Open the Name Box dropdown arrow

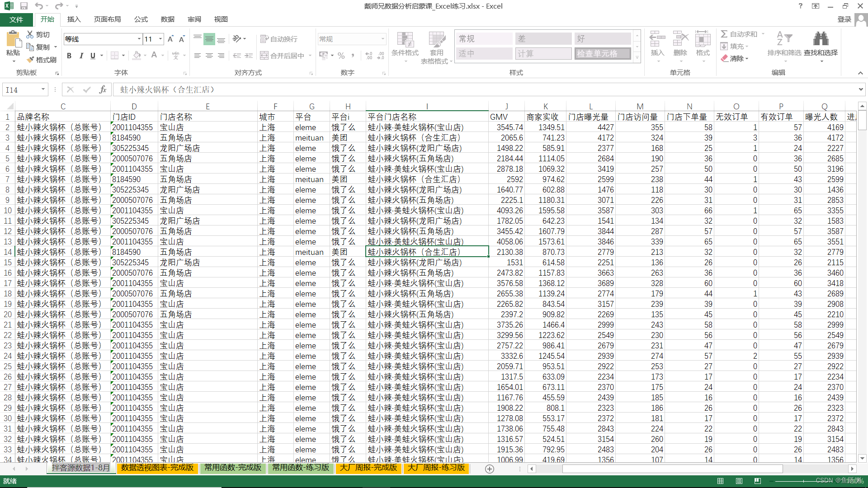click(x=43, y=89)
